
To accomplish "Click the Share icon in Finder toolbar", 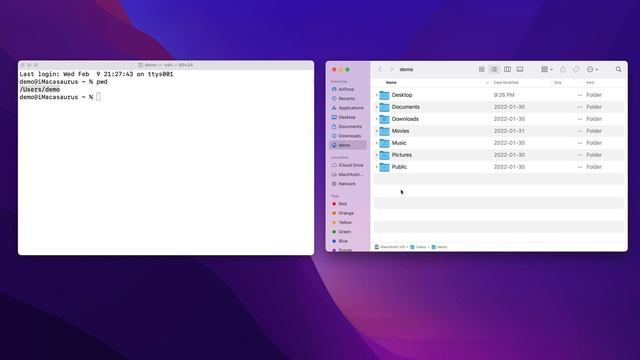I will pos(563,69).
